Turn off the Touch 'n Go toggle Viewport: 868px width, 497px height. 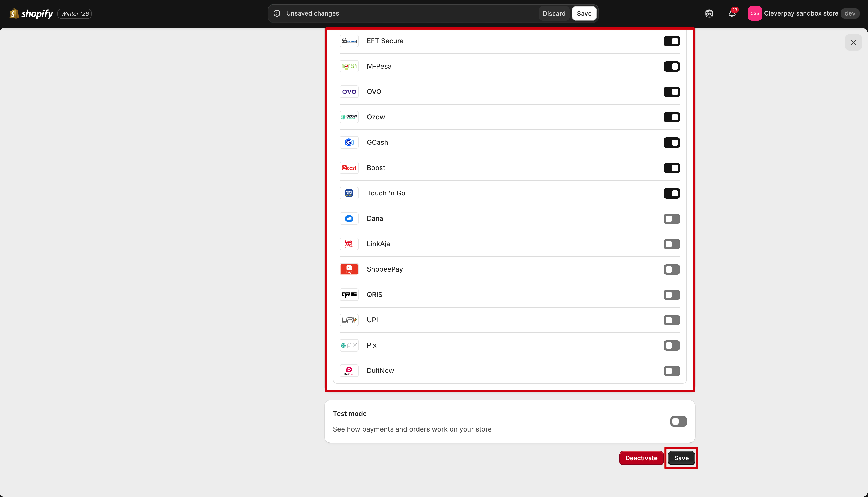pos(671,193)
